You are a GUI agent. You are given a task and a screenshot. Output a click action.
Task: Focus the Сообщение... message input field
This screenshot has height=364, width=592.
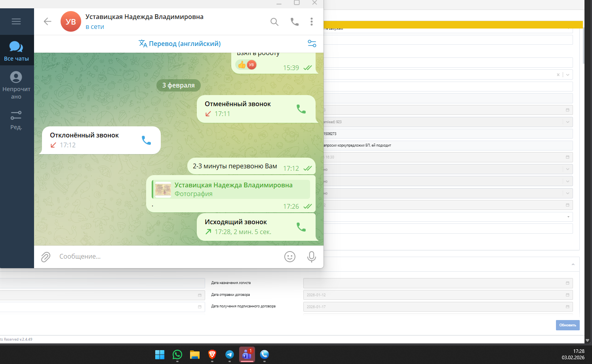click(168, 257)
